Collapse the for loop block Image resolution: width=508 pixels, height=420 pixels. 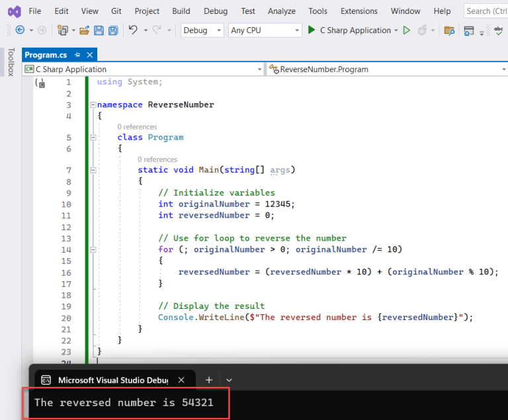click(93, 249)
